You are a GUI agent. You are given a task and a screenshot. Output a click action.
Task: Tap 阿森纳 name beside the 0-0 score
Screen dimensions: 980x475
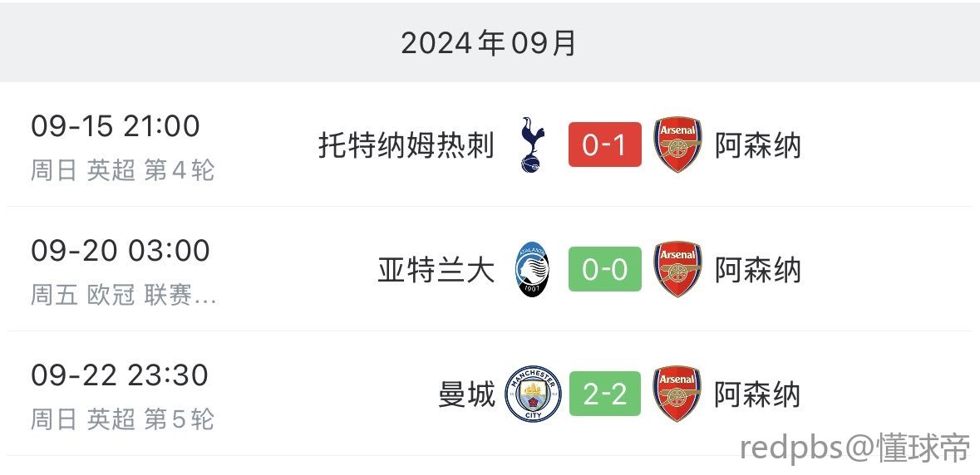click(x=758, y=270)
